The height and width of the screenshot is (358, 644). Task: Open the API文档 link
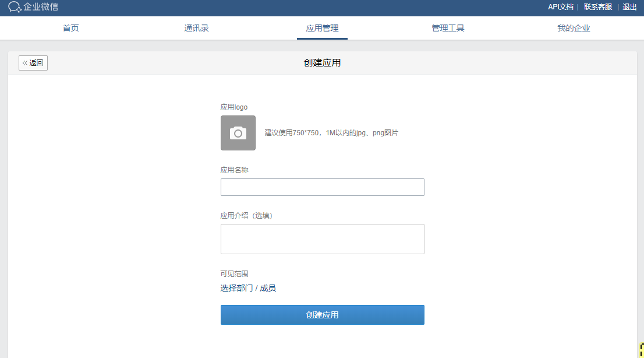click(x=560, y=7)
